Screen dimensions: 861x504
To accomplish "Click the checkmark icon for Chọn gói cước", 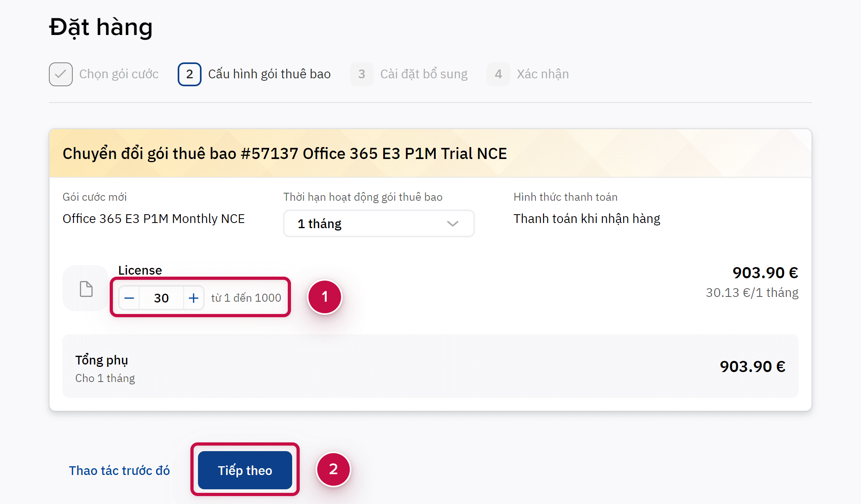I will 60,74.
